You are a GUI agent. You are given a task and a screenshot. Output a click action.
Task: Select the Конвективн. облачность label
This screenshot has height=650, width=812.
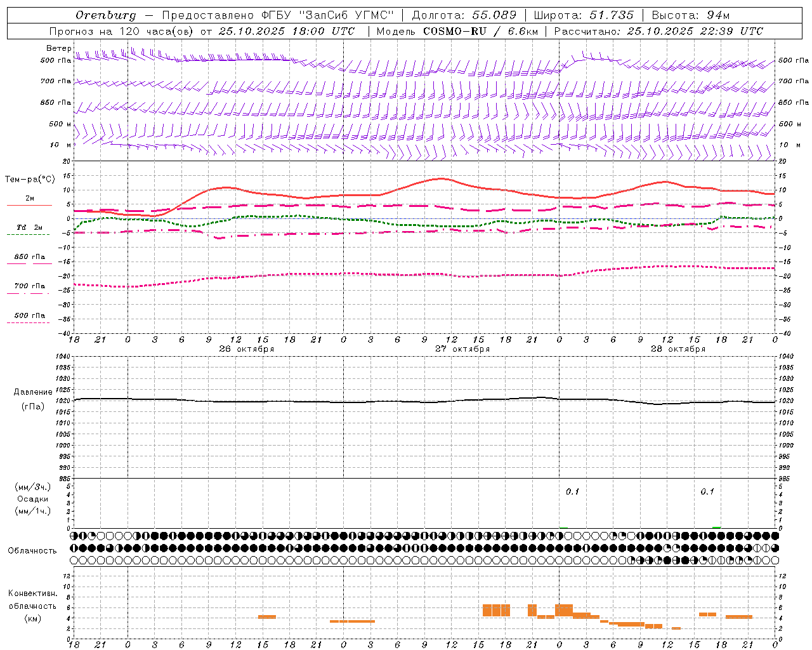tap(32, 599)
